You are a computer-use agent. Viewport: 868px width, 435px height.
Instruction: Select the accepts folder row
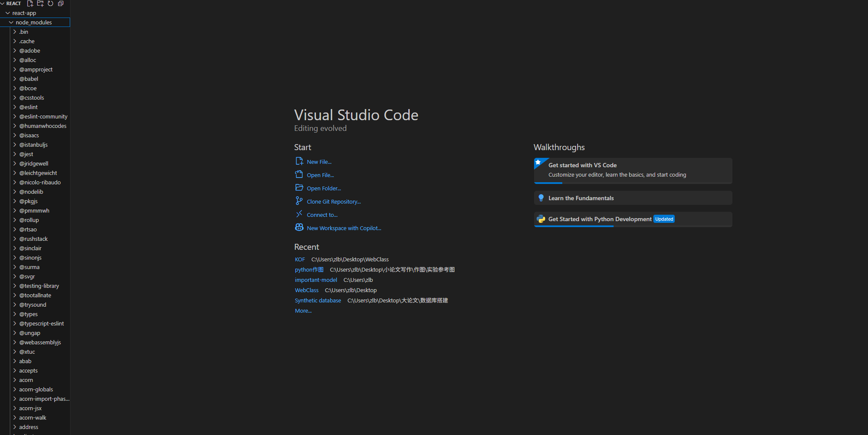pyautogui.click(x=35, y=370)
